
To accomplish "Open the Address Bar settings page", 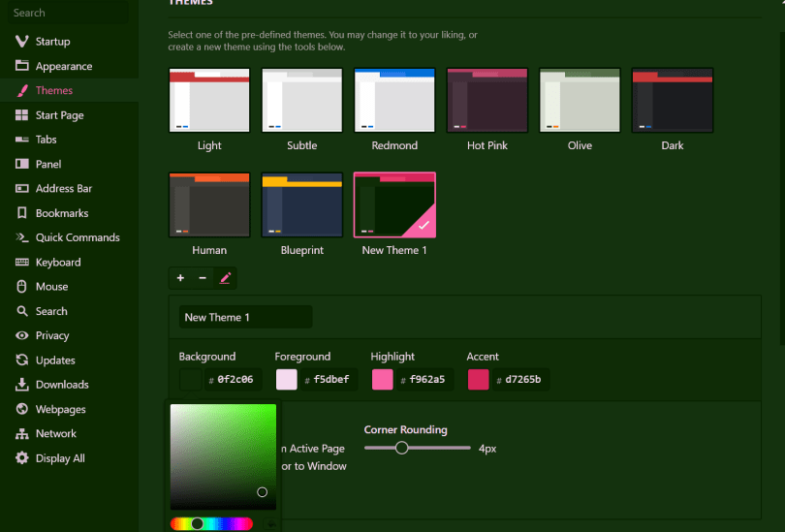I will coord(64,189).
